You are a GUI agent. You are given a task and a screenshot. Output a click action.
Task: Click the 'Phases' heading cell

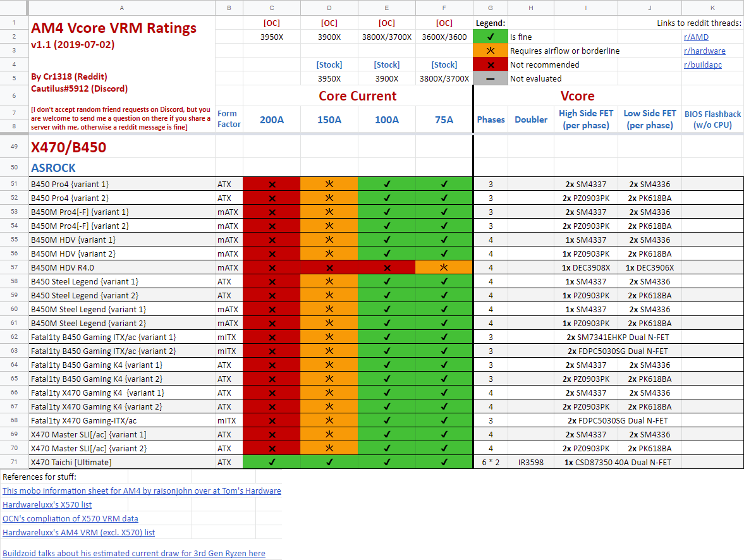click(x=491, y=119)
